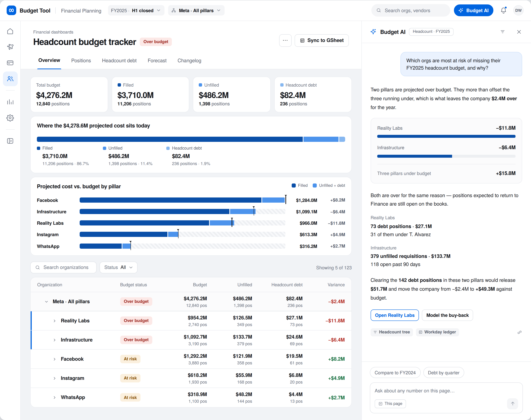Open the Headcount people sidebar icon
Viewport: 531px width, 420px height.
pyautogui.click(x=10, y=79)
